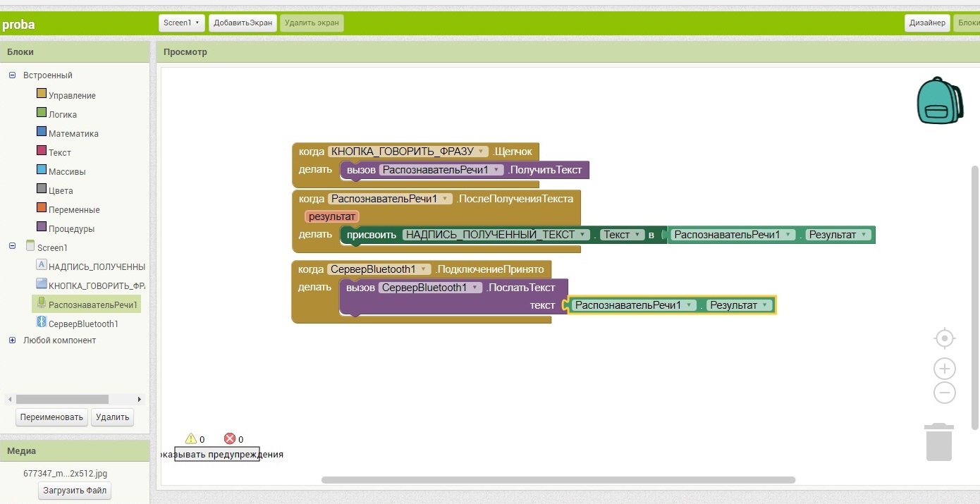The width and height of the screenshot is (980, 504).
Task: Select the Логика block category swatch
Action: pyautogui.click(x=41, y=113)
